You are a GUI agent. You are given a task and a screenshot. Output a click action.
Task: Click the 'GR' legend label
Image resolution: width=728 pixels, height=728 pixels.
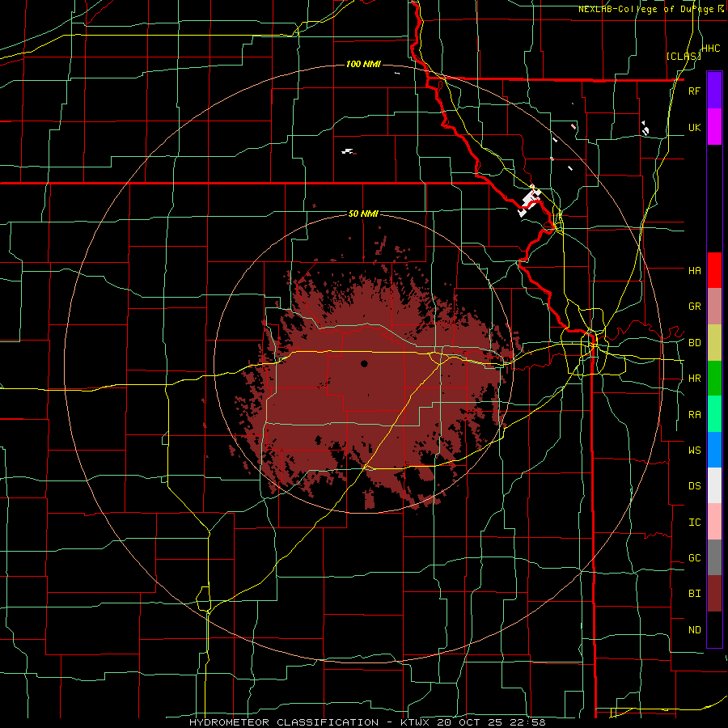click(x=694, y=307)
